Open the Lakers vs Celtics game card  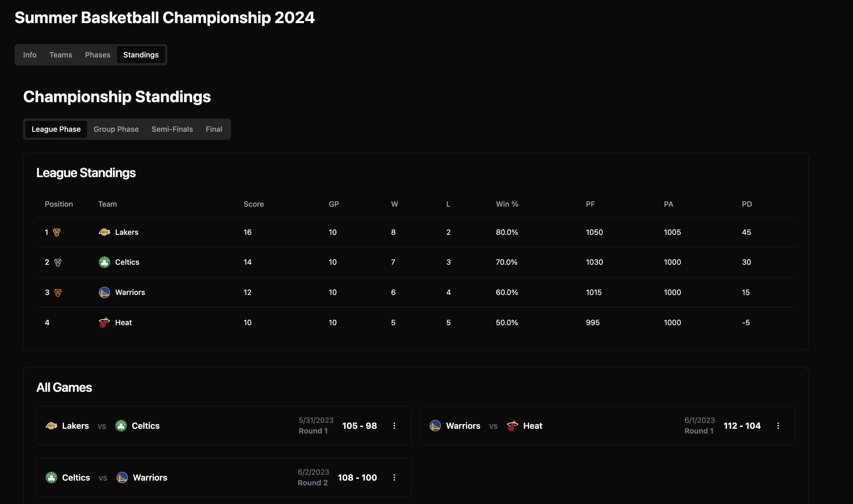tap(223, 426)
